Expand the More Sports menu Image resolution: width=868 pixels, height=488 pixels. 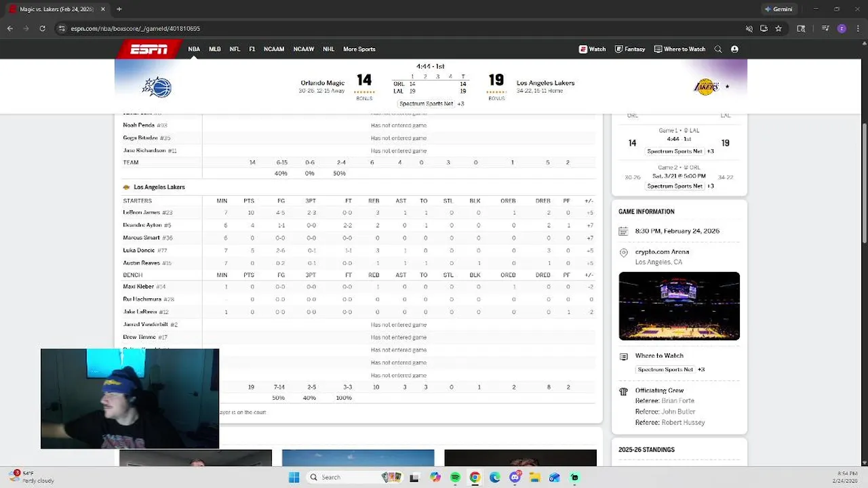pos(359,49)
